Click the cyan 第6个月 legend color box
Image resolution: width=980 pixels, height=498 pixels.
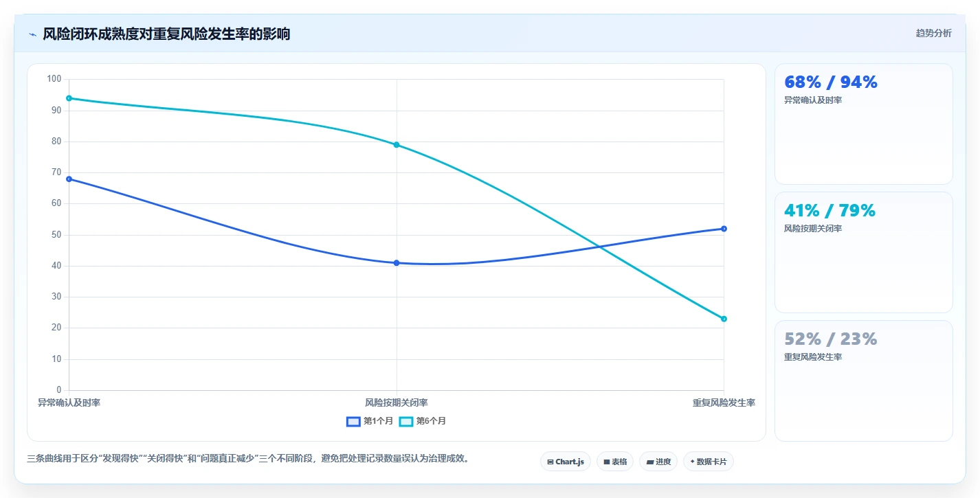point(406,421)
